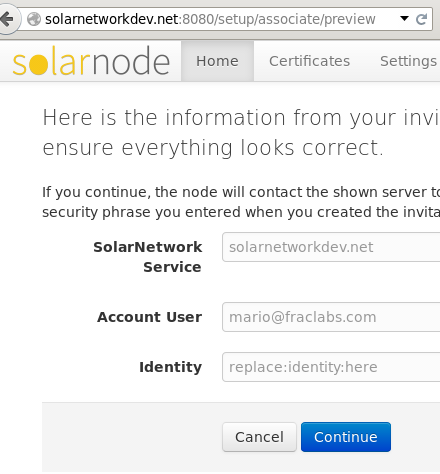Click the browser back arrow button
Screen dimensions: 440x474
pos(7,19)
